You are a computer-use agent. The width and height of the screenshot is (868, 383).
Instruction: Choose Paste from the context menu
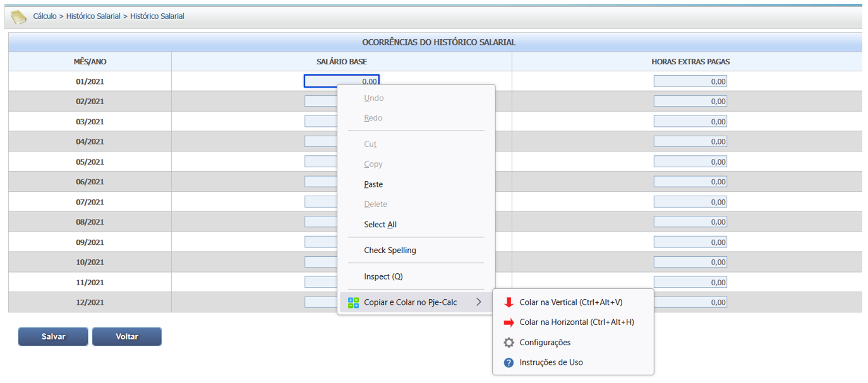(373, 184)
